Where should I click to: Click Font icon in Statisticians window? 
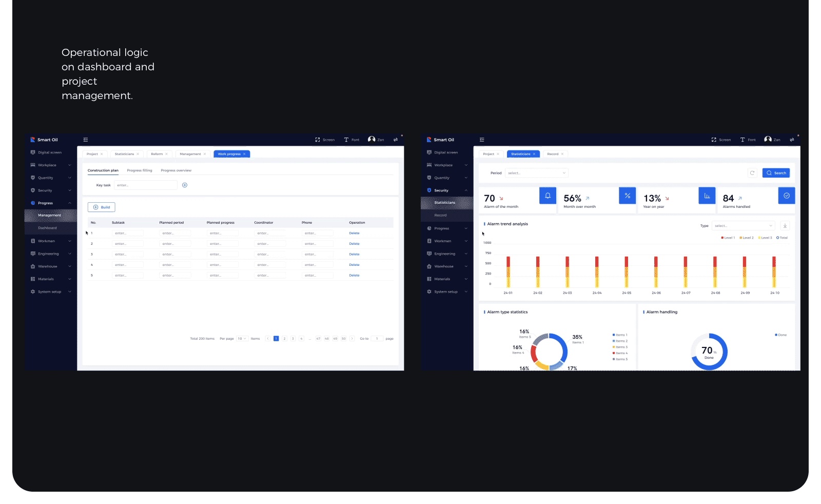(742, 140)
